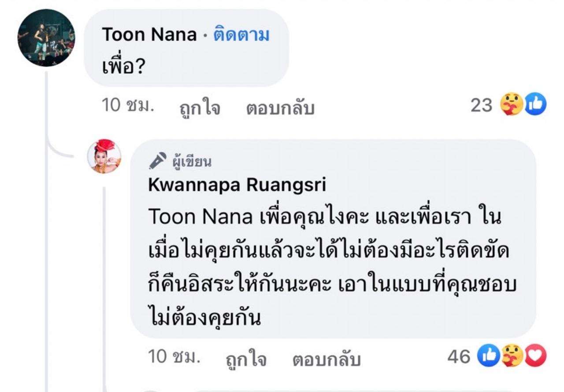Open Kwannapa Ruangsri's profile name
This screenshot has height=392, width=564.
(237, 185)
